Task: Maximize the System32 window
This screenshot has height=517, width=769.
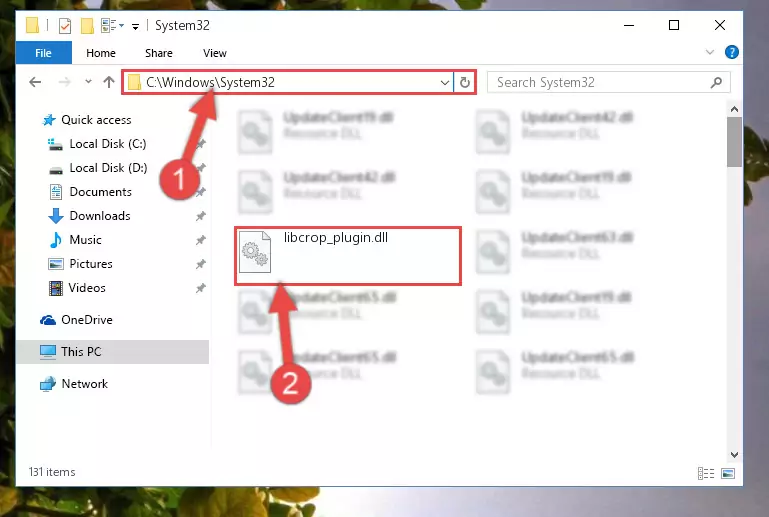Action: (x=674, y=25)
